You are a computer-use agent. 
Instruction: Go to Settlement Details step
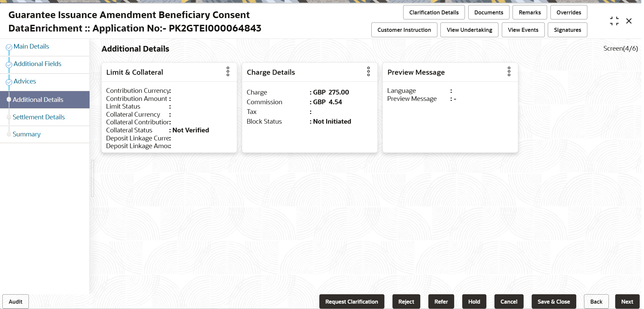point(39,117)
